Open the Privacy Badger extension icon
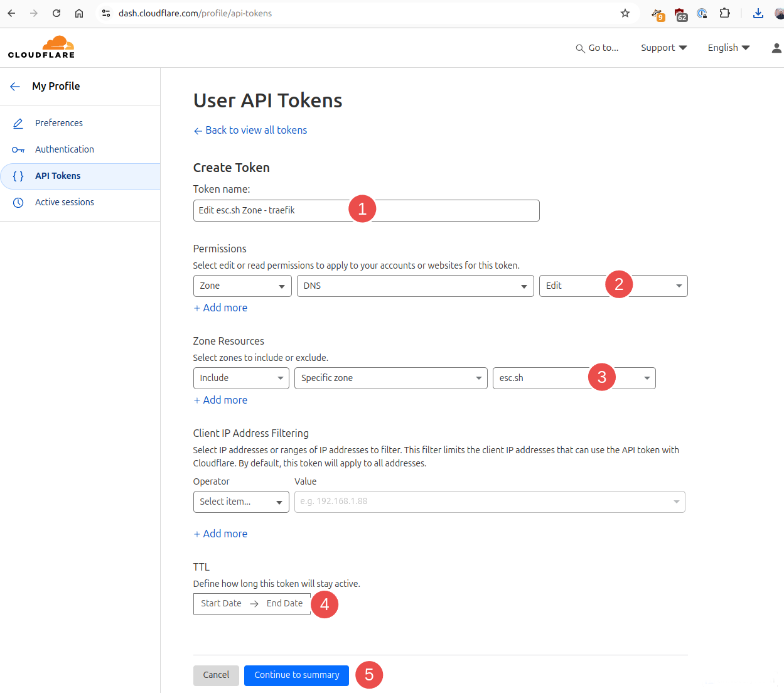 pos(657,13)
